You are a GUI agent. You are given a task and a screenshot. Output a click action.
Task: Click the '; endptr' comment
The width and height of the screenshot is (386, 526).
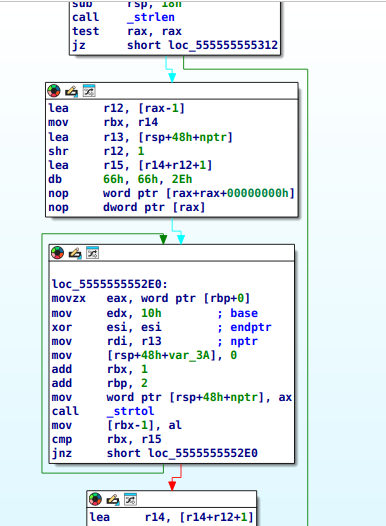(x=244, y=327)
